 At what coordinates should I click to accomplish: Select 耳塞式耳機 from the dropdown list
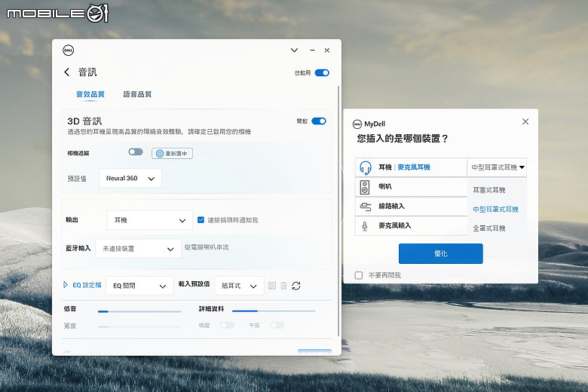pos(489,190)
